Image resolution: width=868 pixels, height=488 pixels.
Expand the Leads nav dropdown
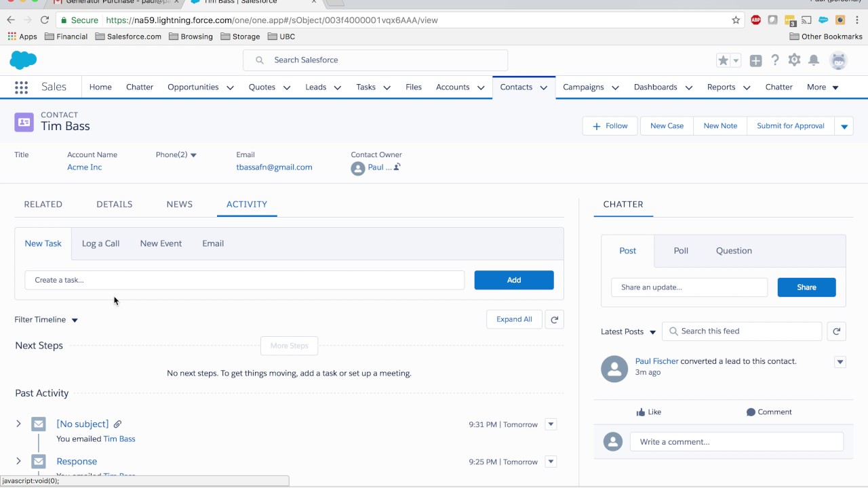pyautogui.click(x=338, y=87)
